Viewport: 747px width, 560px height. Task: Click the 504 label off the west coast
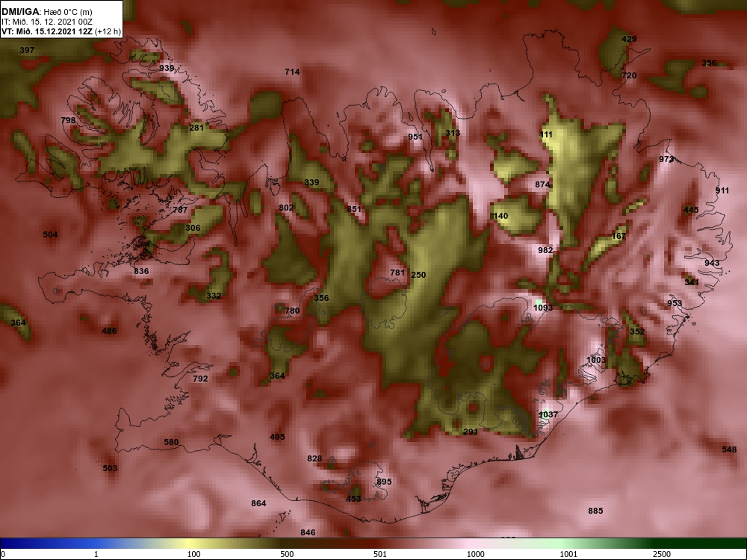click(x=50, y=234)
